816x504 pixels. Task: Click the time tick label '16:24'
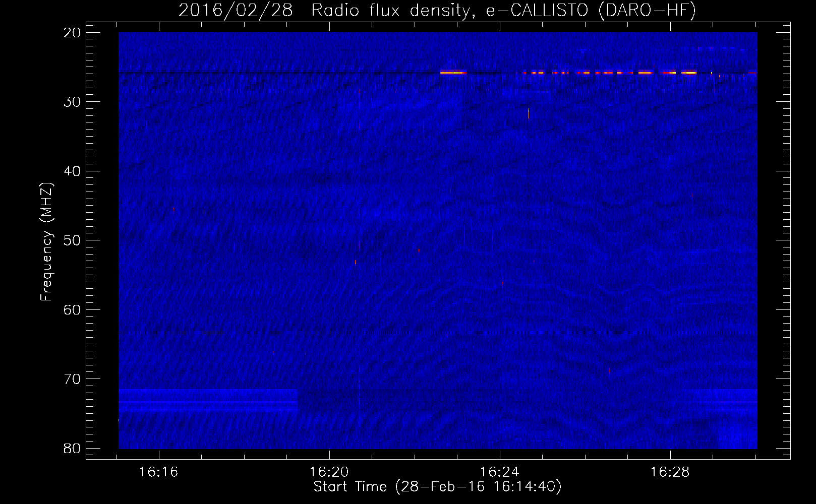[500, 472]
